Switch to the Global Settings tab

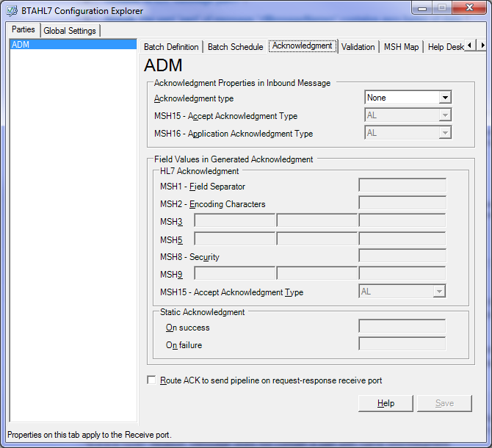pos(70,31)
